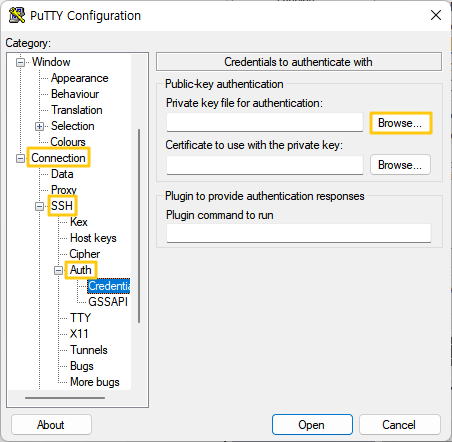Collapse the Window tree node
The height and width of the screenshot is (442, 452).
click(x=20, y=62)
